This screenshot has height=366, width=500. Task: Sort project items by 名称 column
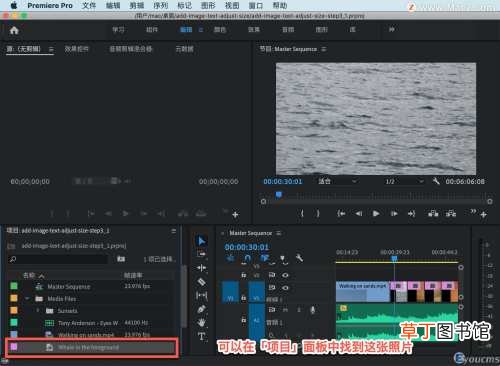point(29,275)
